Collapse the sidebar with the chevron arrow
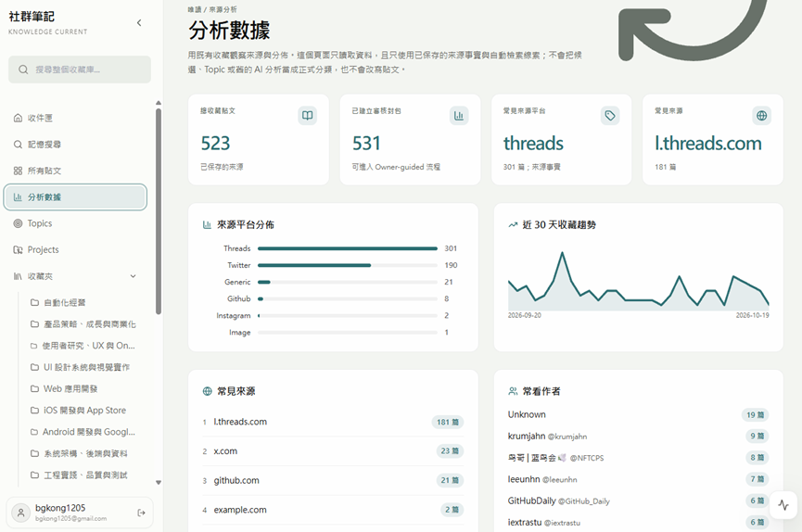The height and width of the screenshot is (532, 802). pos(139,23)
